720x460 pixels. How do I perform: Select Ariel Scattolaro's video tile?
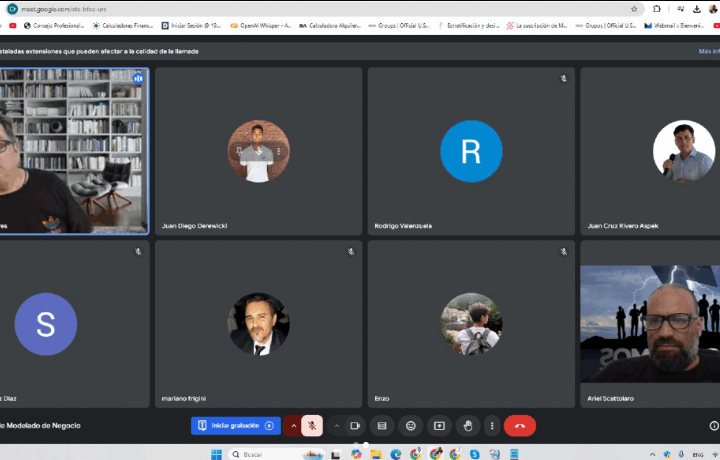650,324
